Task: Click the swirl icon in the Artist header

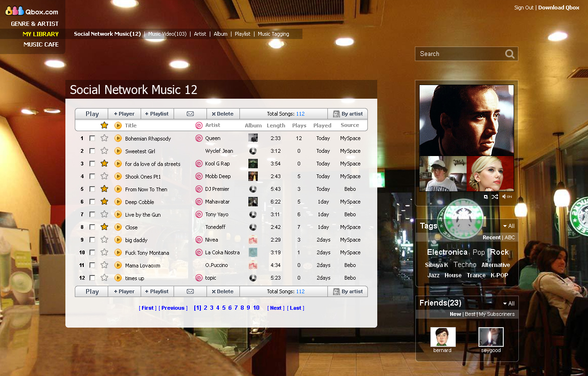Action: click(x=199, y=125)
